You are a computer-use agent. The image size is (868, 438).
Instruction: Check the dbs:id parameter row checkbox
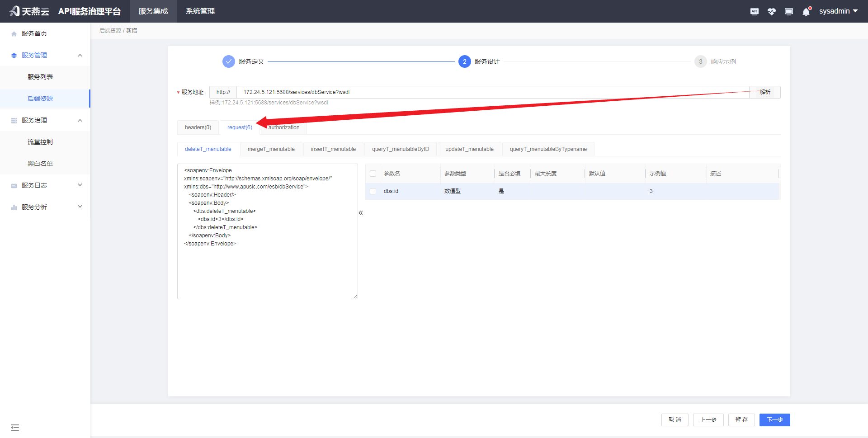pyautogui.click(x=373, y=191)
